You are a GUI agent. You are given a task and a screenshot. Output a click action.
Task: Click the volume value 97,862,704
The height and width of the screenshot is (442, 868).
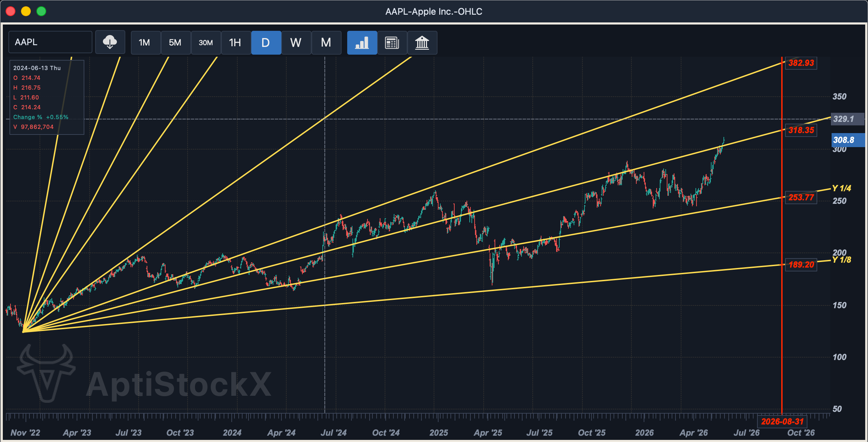(37, 127)
